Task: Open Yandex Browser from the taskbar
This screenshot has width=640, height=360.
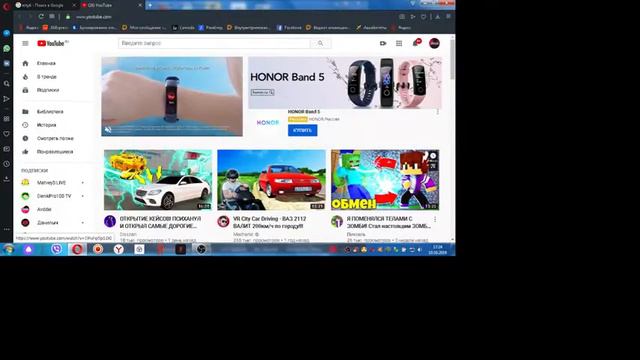Action: (x=118, y=249)
